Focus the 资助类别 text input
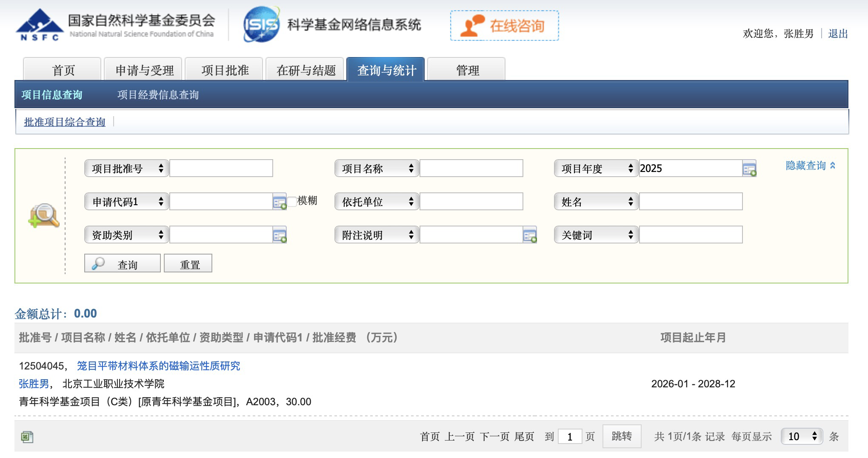The image size is (868, 458). [x=221, y=235]
